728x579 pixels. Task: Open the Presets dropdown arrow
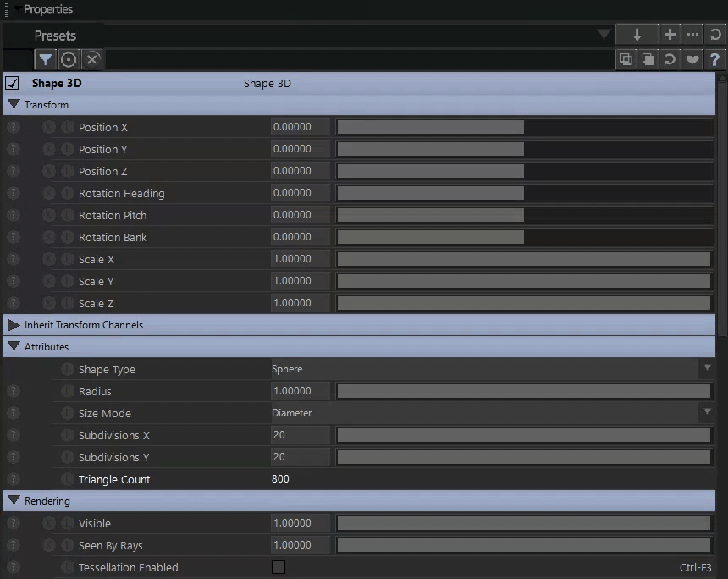pyautogui.click(x=604, y=35)
